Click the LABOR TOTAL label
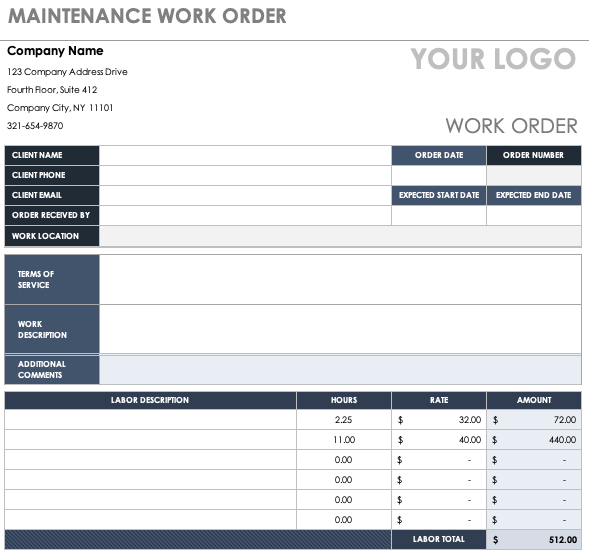The width and height of the screenshot is (589, 556). (439, 539)
